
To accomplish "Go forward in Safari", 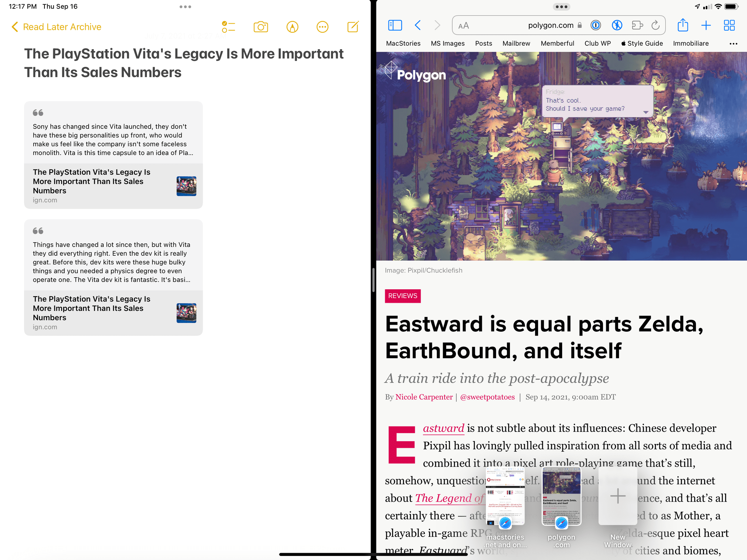I will (x=437, y=25).
